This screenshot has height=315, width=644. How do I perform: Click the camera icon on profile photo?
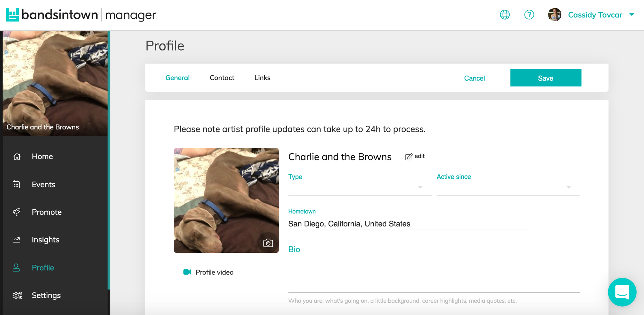pyautogui.click(x=268, y=243)
